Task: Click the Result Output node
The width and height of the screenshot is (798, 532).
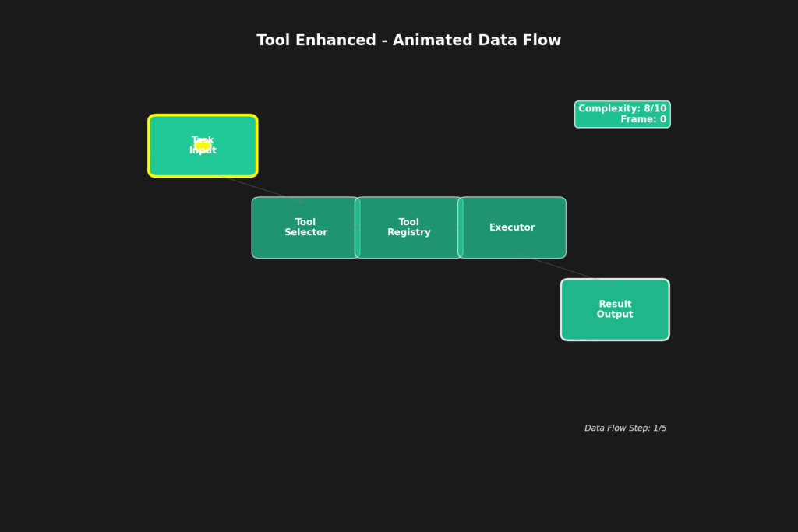Action: pyautogui.click(x=615, y=309)
